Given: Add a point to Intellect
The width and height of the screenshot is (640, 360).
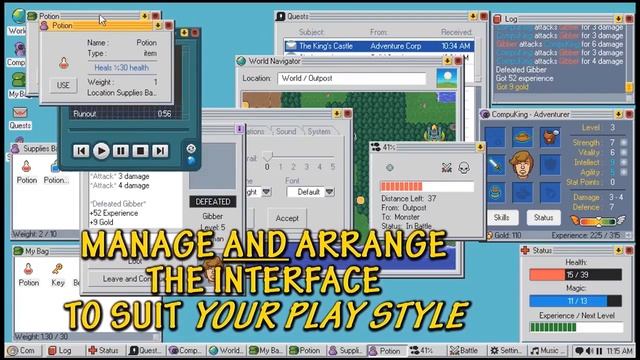Looking at the screenshot, I should point(624,162).
